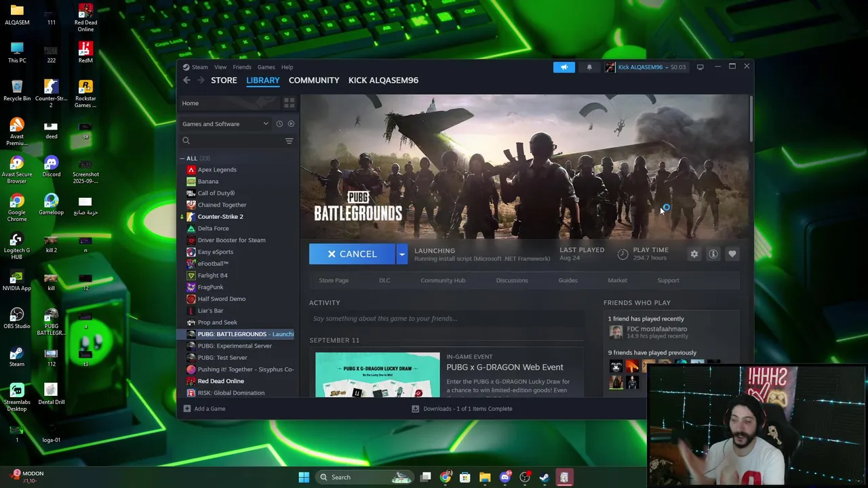The width and height of the screenshot is (868, 488).
Task: Open OBS Studio taskbar icon
Action: click(524, 477)
